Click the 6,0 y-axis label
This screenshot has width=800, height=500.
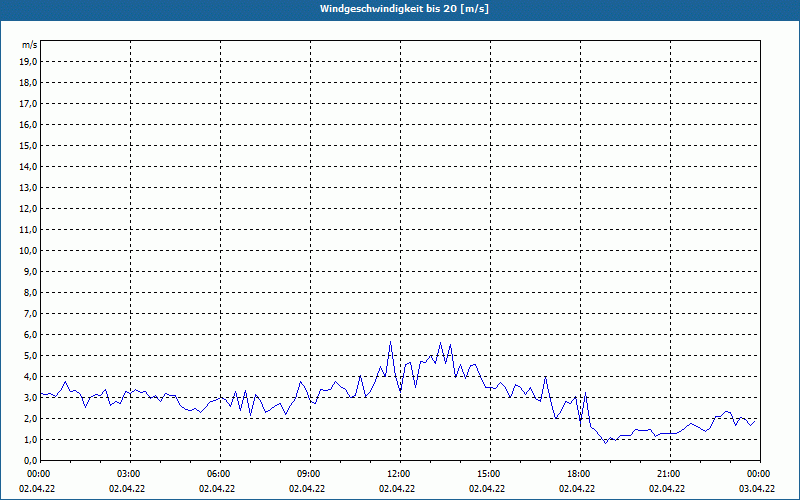click(x=30, y=335)
